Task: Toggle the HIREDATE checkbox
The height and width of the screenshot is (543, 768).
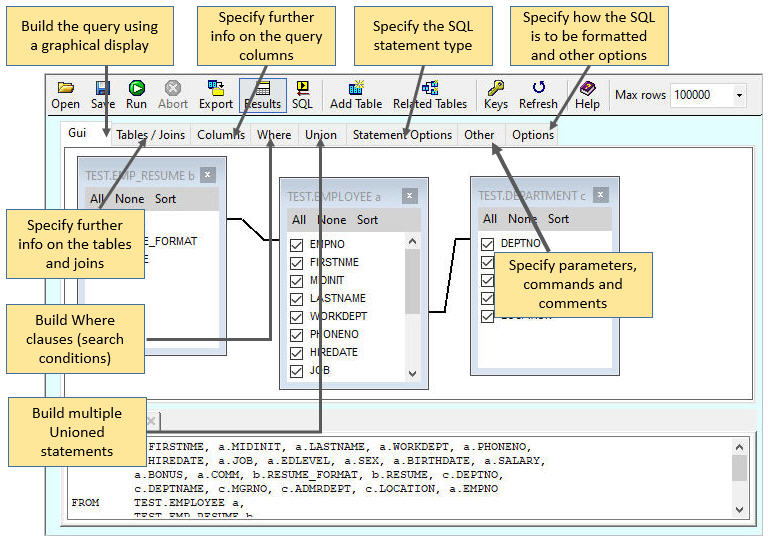Action: [296, 353]
